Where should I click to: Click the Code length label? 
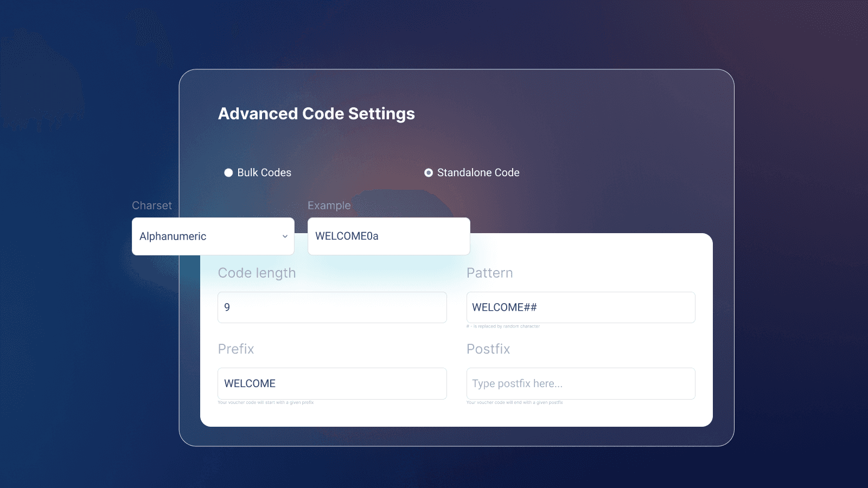tap(257, 273)
